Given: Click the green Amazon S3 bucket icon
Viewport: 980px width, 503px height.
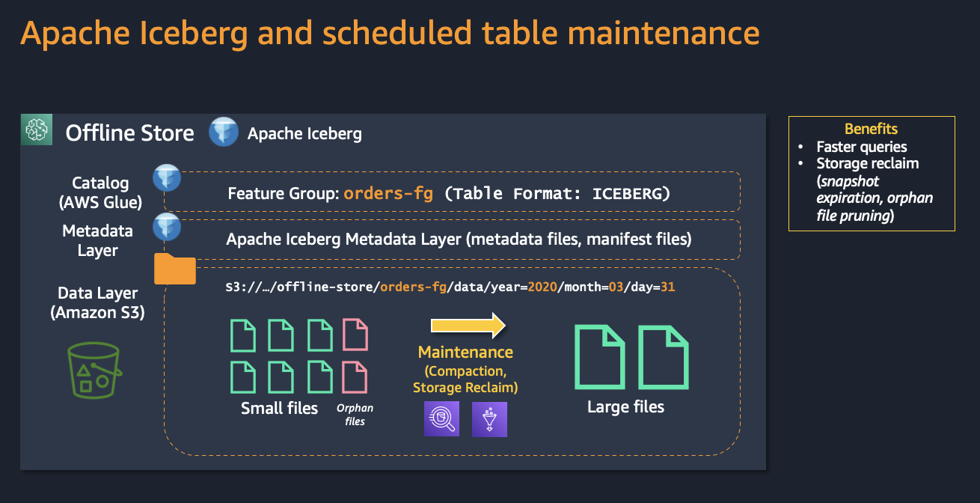Looking at the screenshot, I should click(93, 371).
